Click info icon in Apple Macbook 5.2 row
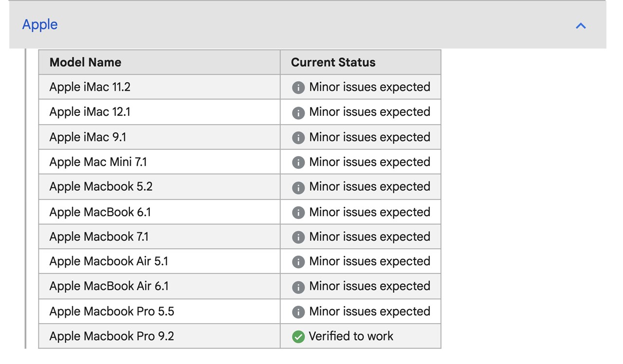 point(298,187)
